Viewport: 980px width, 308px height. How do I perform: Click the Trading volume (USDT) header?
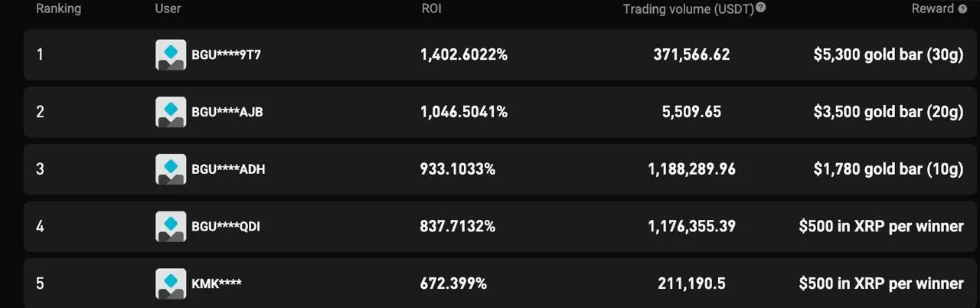[x=688, y=9]
